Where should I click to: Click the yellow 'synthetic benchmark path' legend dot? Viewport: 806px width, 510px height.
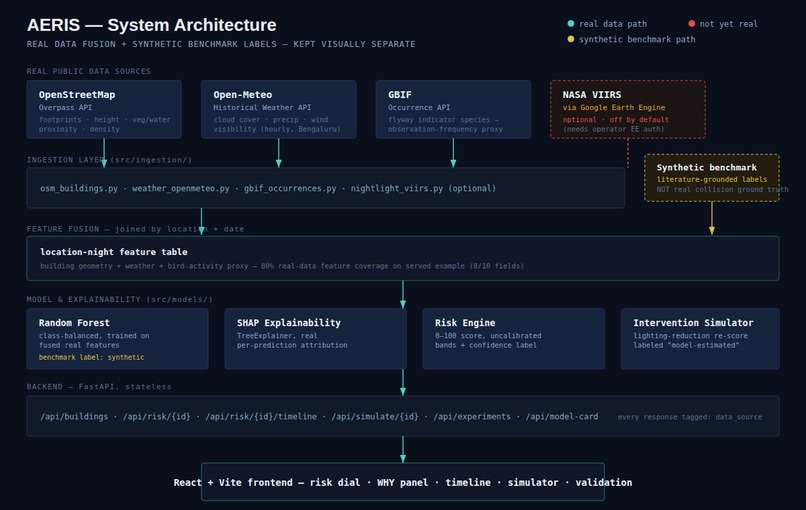(x=571, y=39)
